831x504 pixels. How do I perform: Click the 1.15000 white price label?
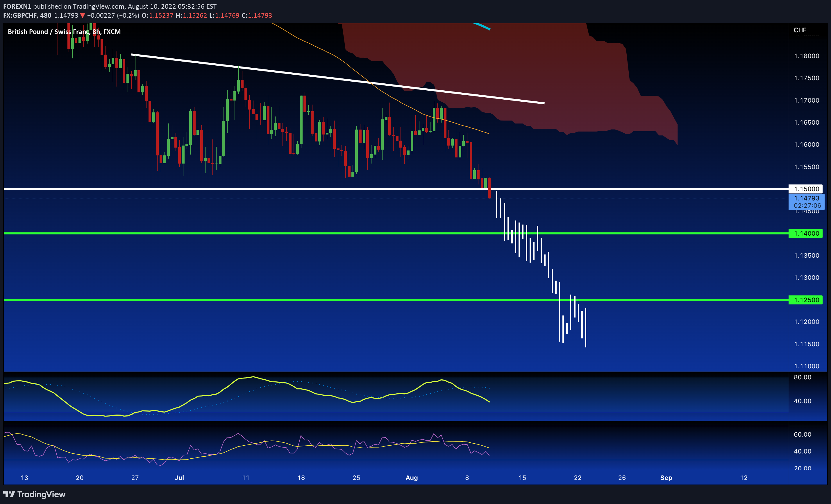(806, 189)
